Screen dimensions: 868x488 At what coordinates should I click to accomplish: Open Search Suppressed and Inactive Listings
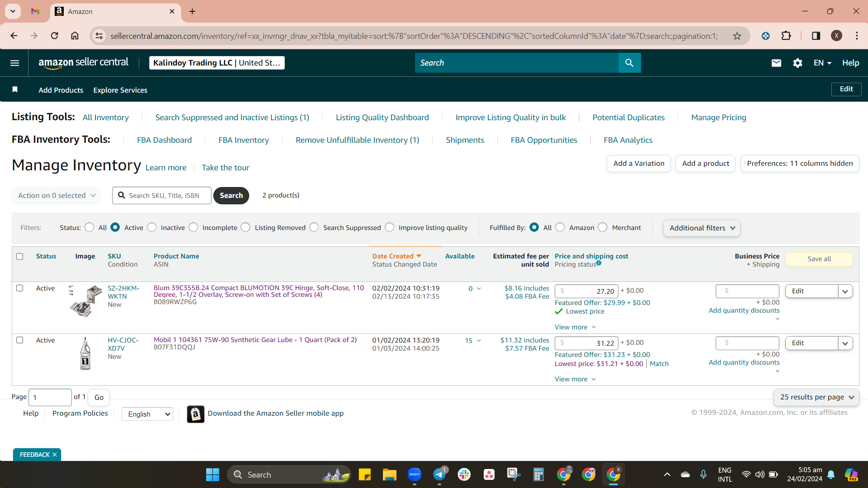pos(232,117)
